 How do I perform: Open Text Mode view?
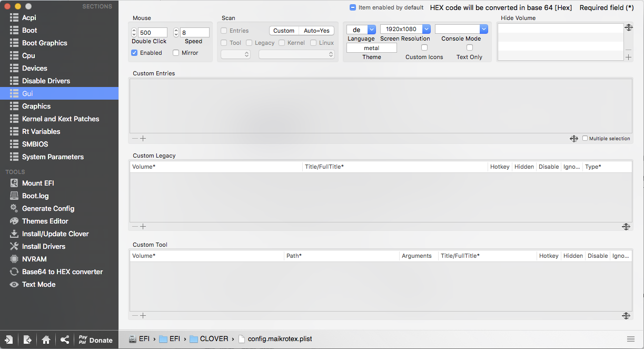38,284
